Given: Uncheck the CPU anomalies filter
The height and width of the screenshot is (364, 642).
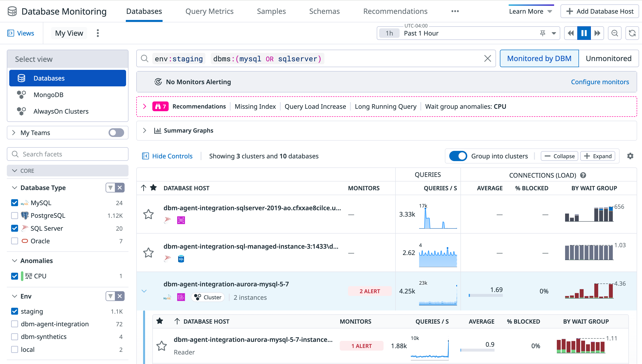Looking at the screenshot, I should point(15,276).
